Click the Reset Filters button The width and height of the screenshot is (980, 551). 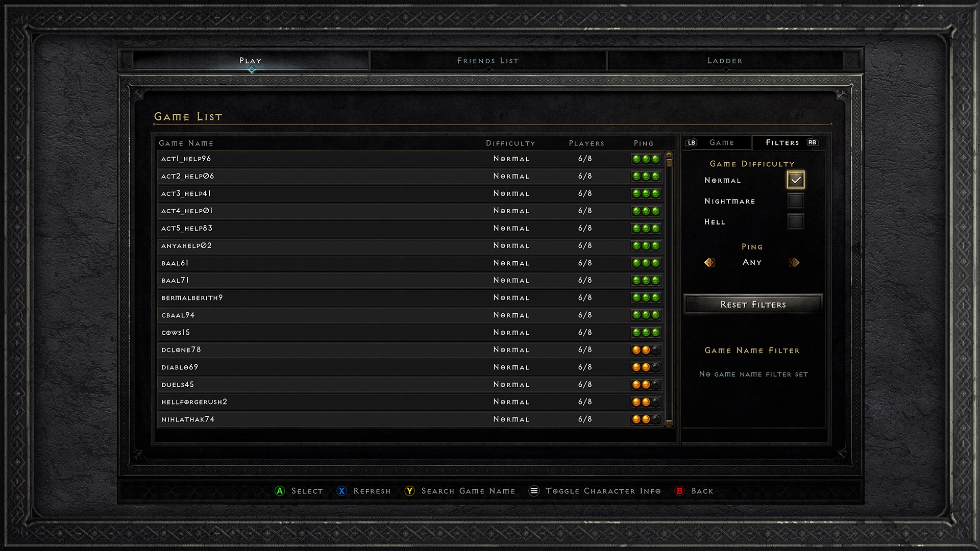coord(751,304)
